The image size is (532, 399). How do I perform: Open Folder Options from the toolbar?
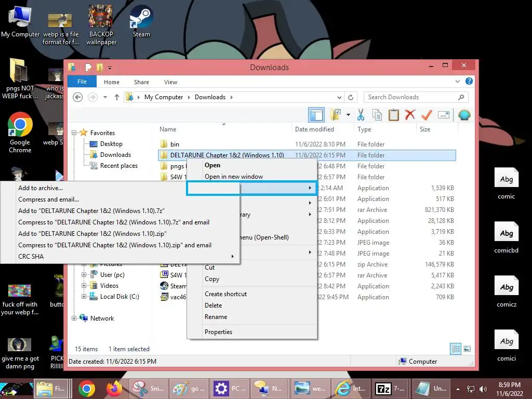[336, 115]
